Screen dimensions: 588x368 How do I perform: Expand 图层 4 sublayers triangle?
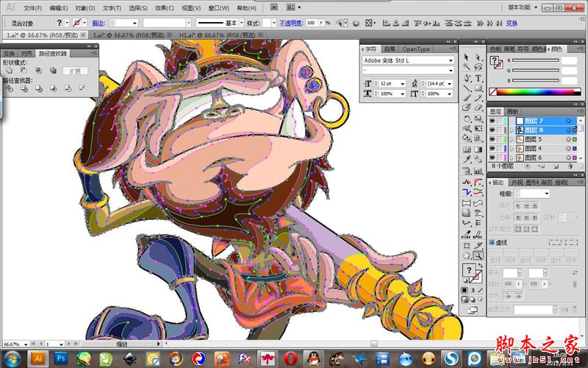[512, 149]
